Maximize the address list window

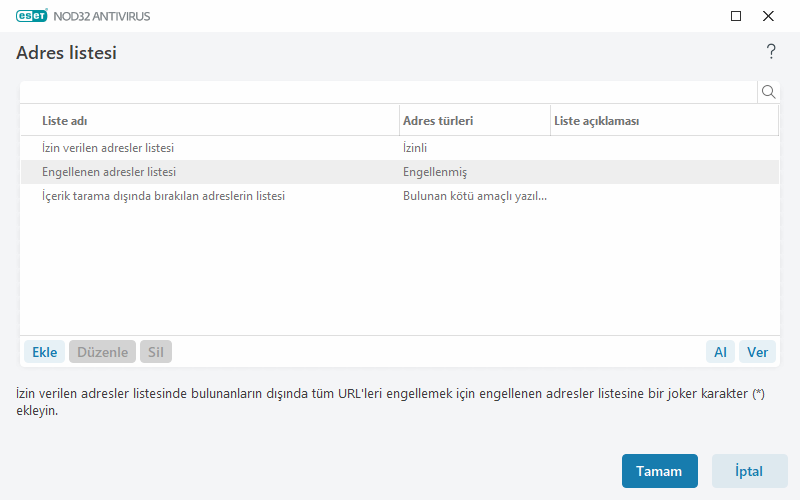coord(736,16)
